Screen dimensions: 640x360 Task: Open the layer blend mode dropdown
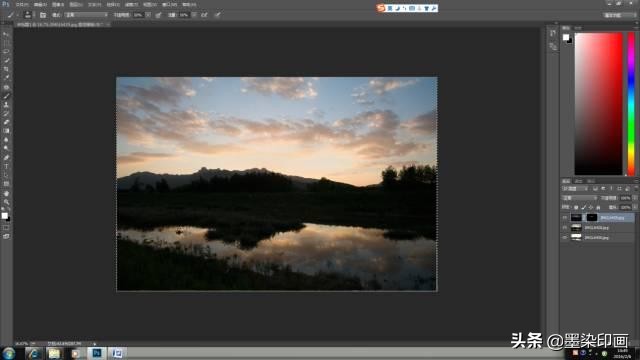(580, 198)
